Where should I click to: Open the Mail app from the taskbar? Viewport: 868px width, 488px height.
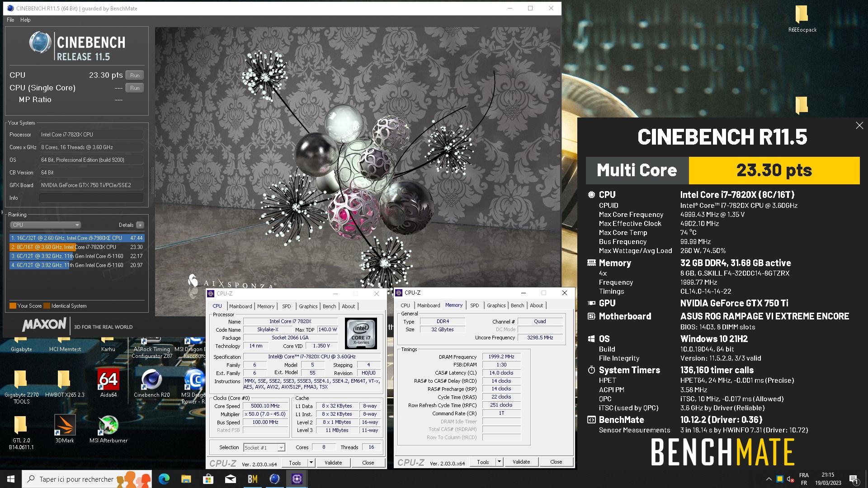(x=230, y=479)
